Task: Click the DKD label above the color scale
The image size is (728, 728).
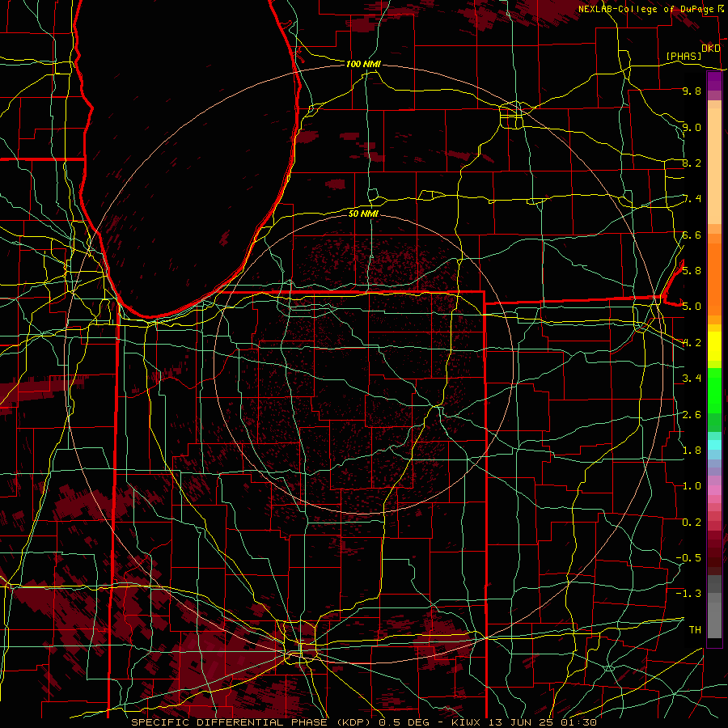Action: [x=710, y=49]
